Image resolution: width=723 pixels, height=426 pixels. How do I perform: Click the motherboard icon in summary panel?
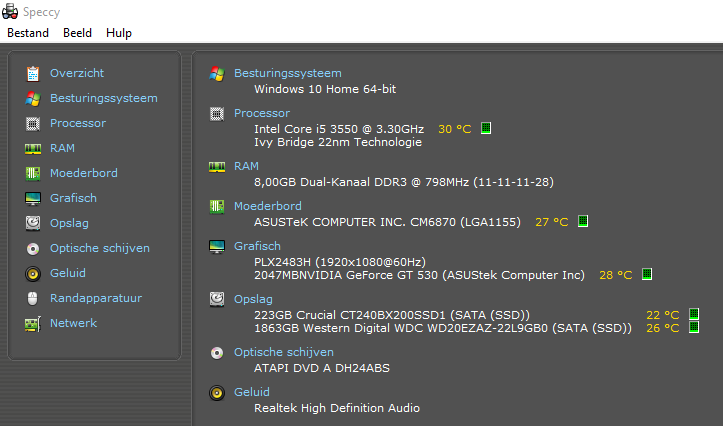click(217, 207)
